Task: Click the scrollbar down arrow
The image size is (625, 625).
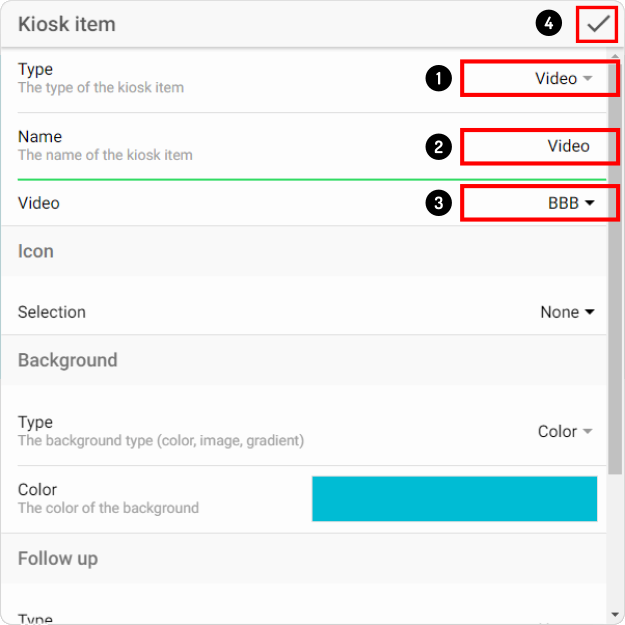Action: click(x=615, y=615)
